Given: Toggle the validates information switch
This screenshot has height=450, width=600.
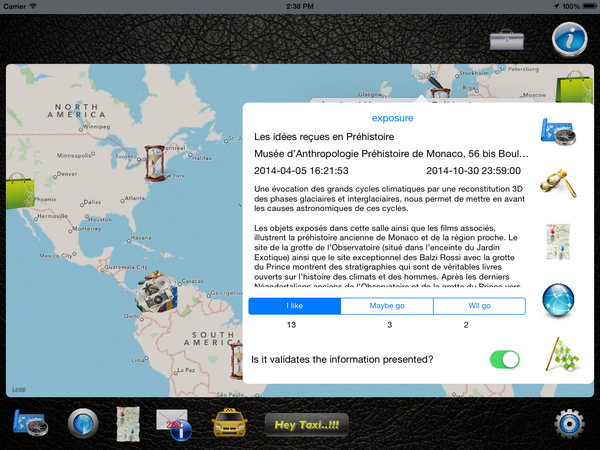Looking at the screenshot, I should point(505,360).
